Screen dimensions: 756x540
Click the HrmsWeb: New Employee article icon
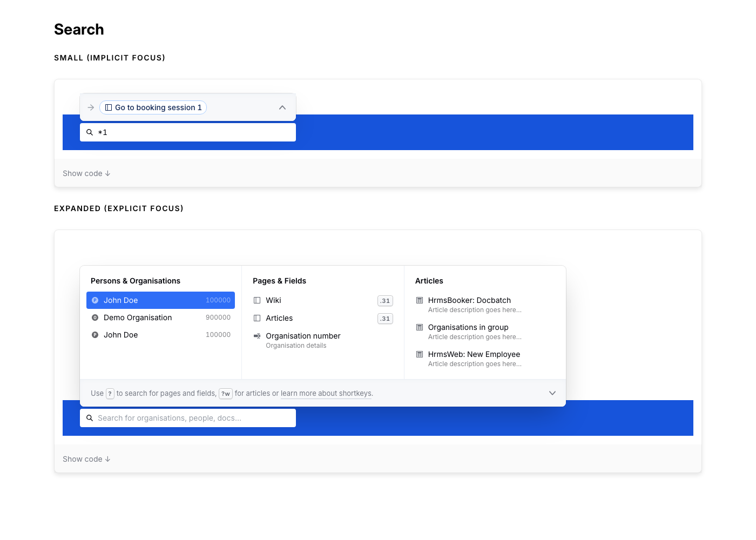point(420,354)
